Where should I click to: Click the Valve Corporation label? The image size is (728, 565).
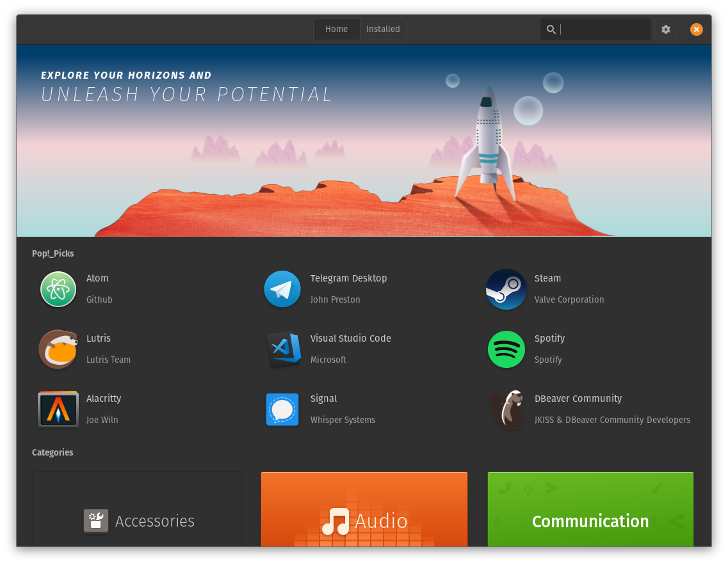pos(569,299)
